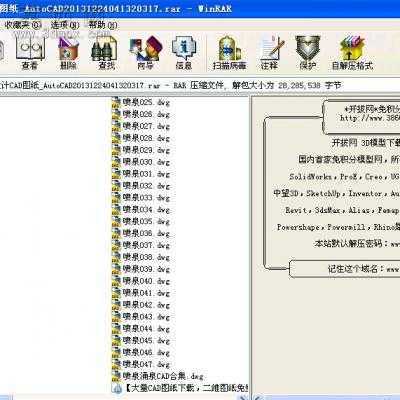Open the Comment (注释) toolbar icon
The height and width of the screenshot is (400, 400).
coord(270,53)
